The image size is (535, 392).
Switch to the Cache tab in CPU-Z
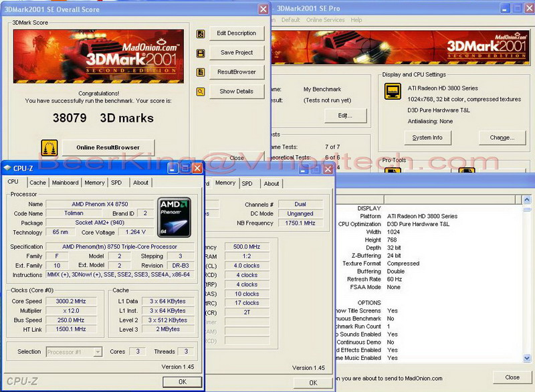pos(37,183)
